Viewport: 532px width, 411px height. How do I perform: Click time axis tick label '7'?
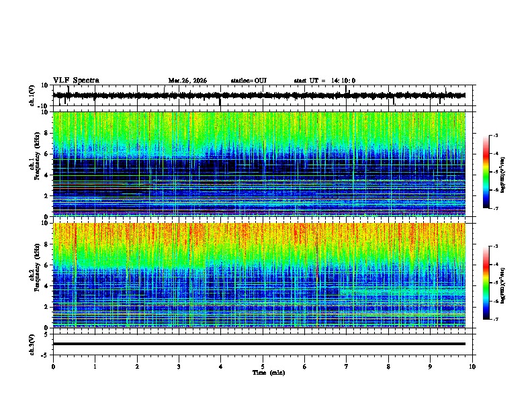(x=347, y=367)
